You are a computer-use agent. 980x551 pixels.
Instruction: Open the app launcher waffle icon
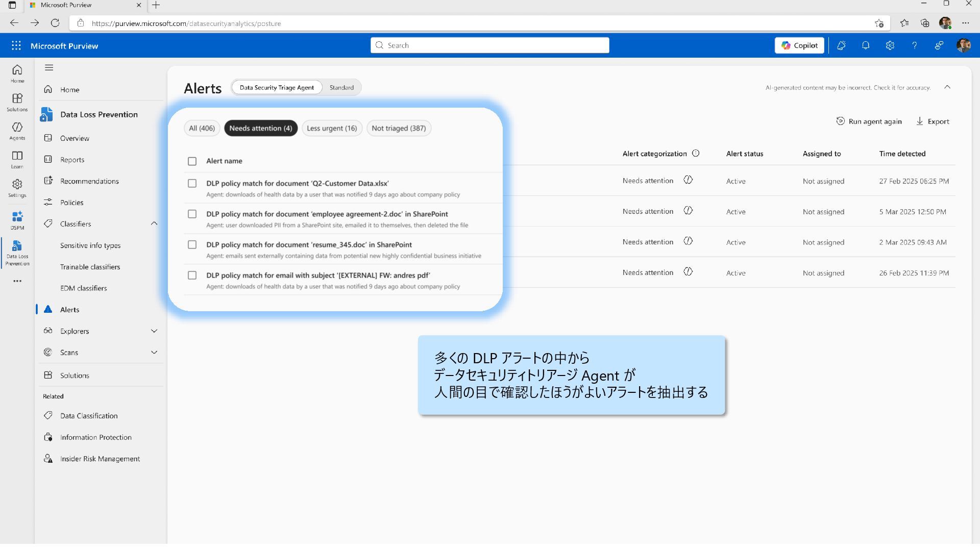[x=16, y=45]
